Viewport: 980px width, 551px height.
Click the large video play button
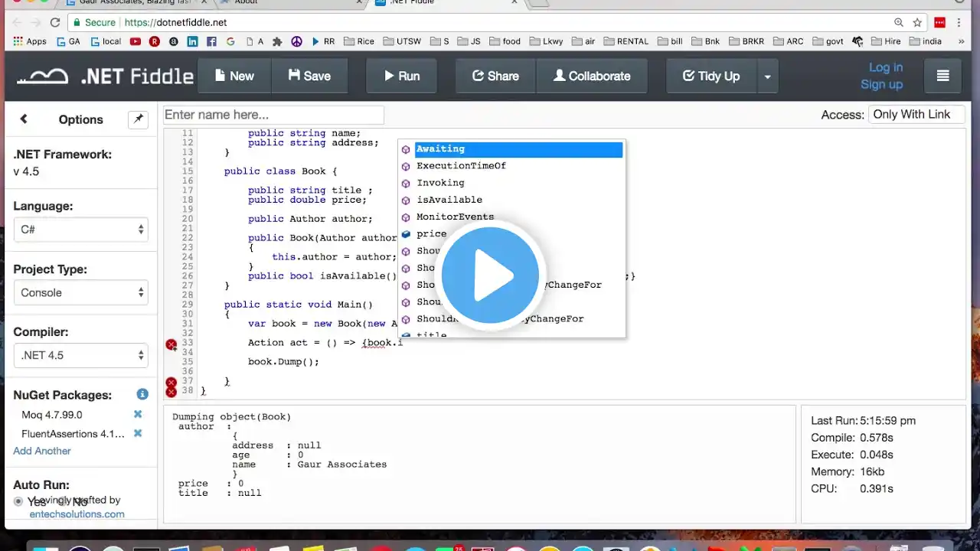tap(490, 275)
